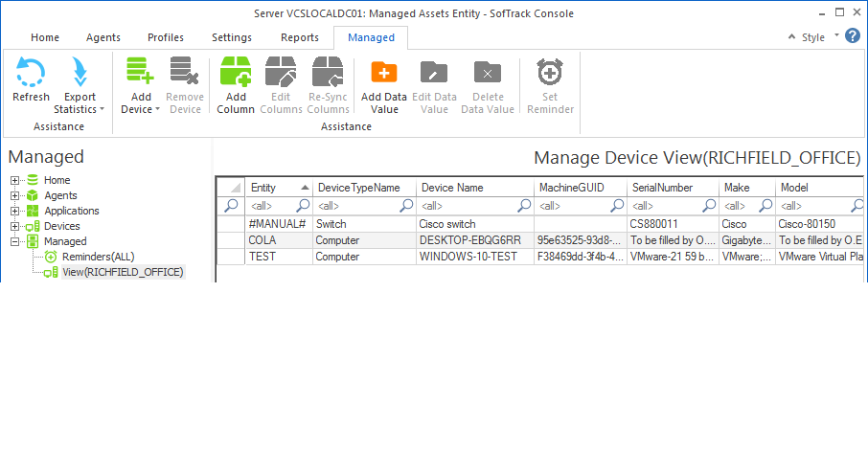
Task: Select Reminders(ALL) in the tree
Action: click(x=96, y=257)
